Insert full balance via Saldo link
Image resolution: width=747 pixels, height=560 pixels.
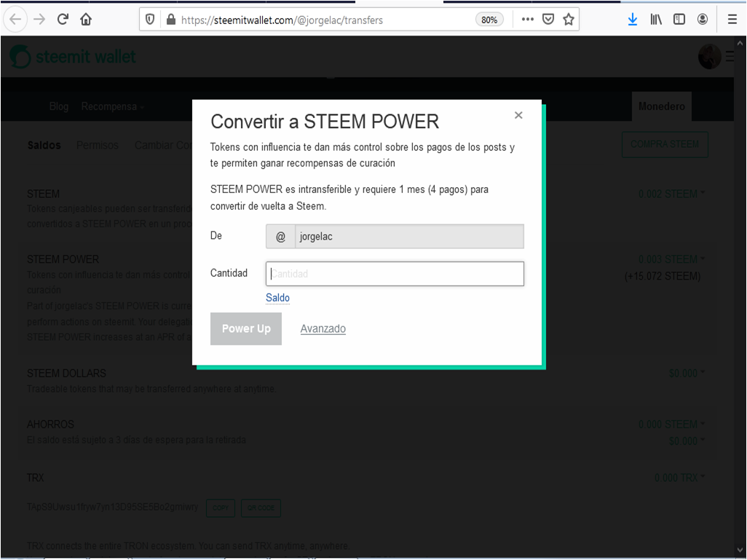pos(277,298)
